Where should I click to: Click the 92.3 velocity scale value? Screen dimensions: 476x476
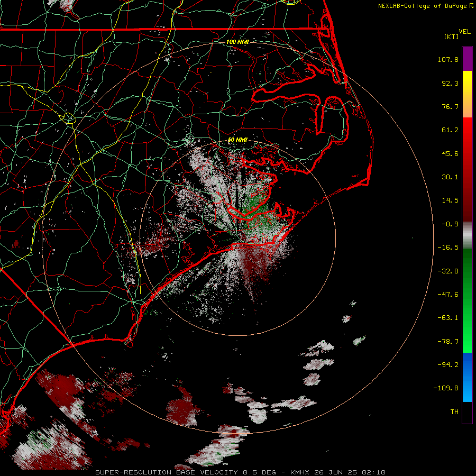pyautogui.click(x=450, y=83)
